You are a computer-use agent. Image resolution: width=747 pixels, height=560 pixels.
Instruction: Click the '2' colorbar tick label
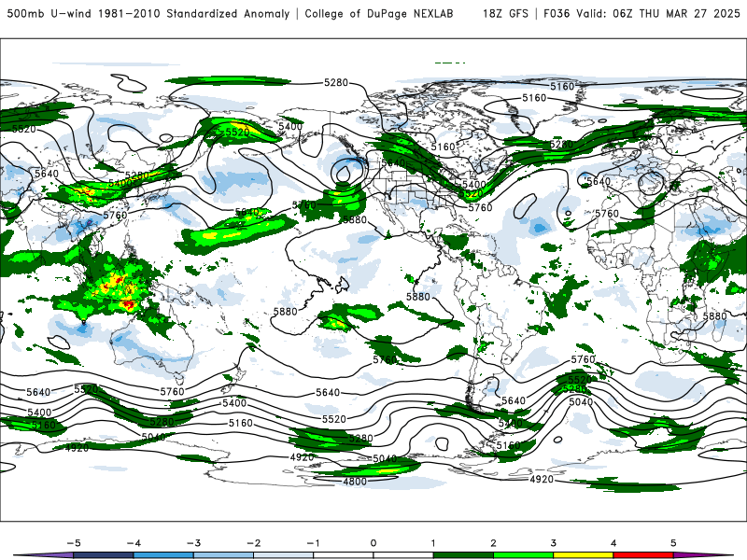493,543
